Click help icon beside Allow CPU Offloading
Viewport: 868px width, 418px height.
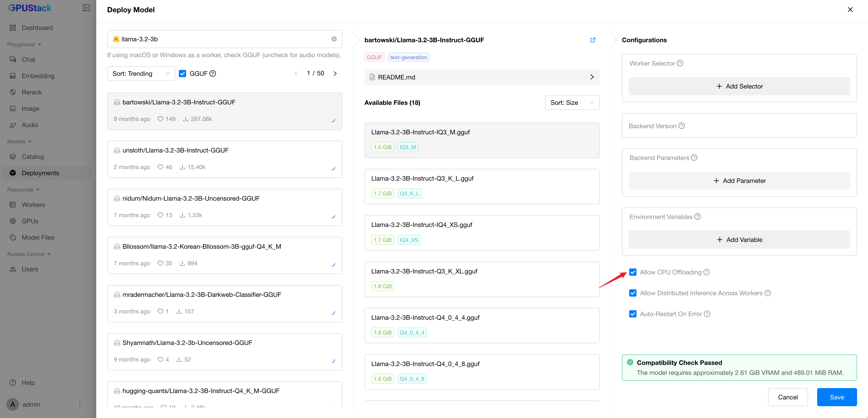[707, 272]
